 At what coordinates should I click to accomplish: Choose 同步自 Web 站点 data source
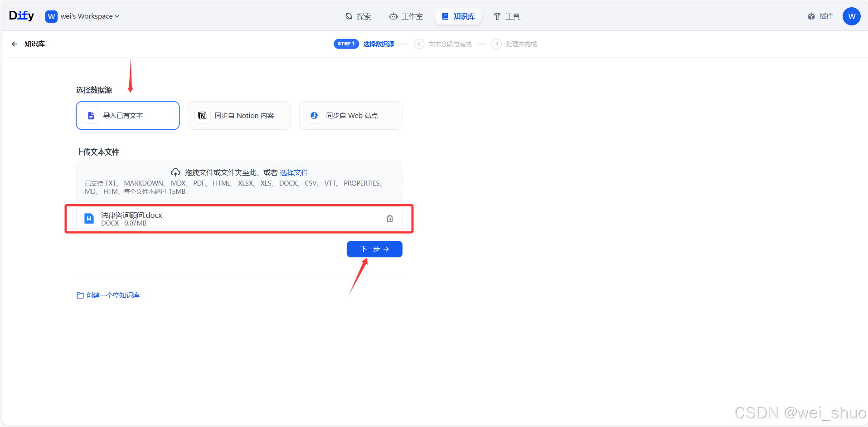351,115
